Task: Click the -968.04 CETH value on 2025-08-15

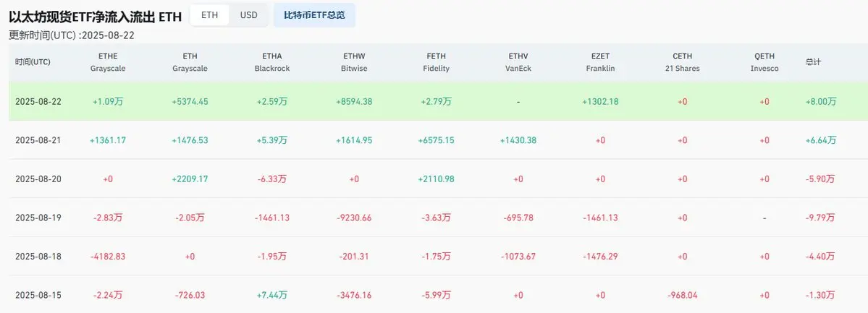Action: pos(682,296)
